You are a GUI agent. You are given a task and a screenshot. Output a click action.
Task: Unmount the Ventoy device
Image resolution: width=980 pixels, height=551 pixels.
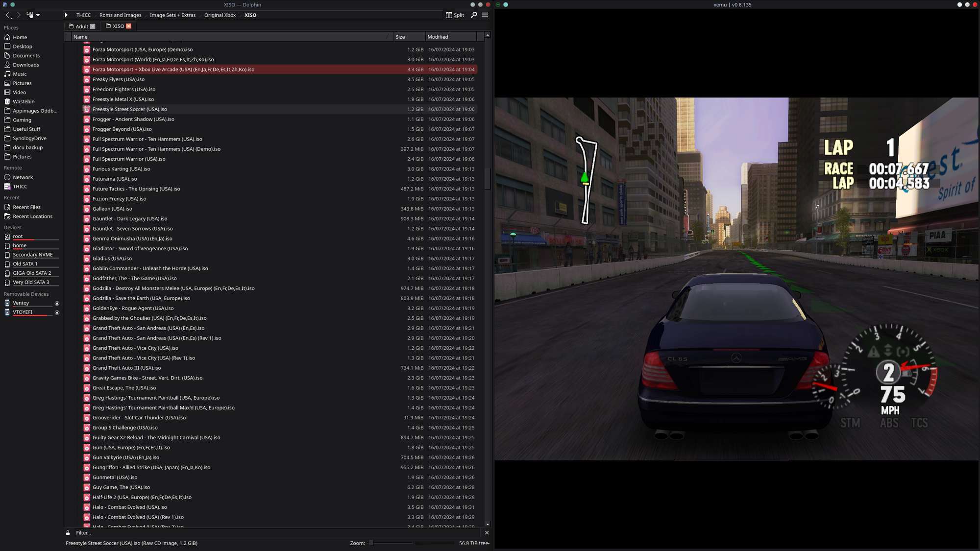pyautogui.click(x=57, y=304)
